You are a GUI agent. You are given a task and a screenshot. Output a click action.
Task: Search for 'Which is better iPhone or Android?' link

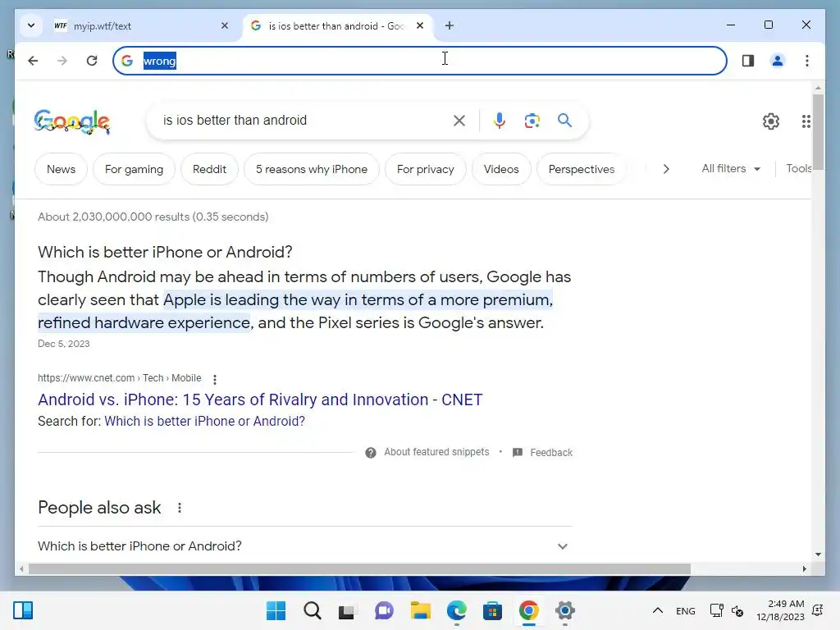click(x=204, y=421)
